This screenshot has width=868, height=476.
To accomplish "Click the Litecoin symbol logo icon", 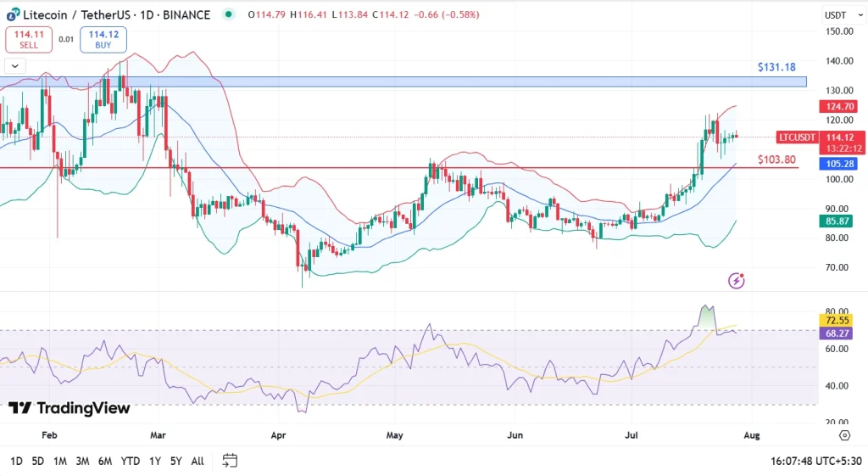I will pos(12,14).
